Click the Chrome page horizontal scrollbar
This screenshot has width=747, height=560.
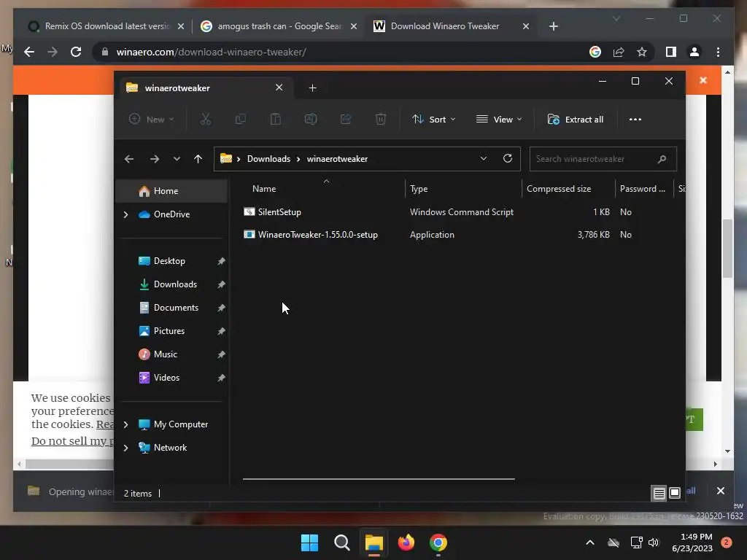click(69, 464)
